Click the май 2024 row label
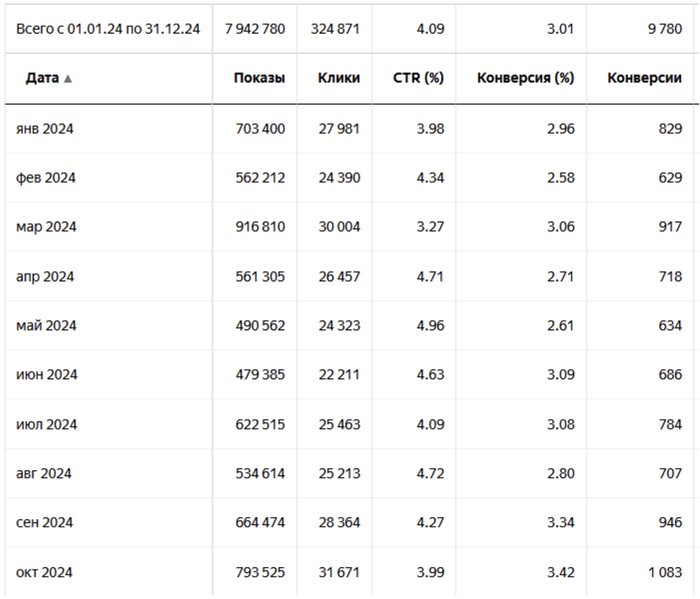The image size is (700, 599). (x=47, y=325)
